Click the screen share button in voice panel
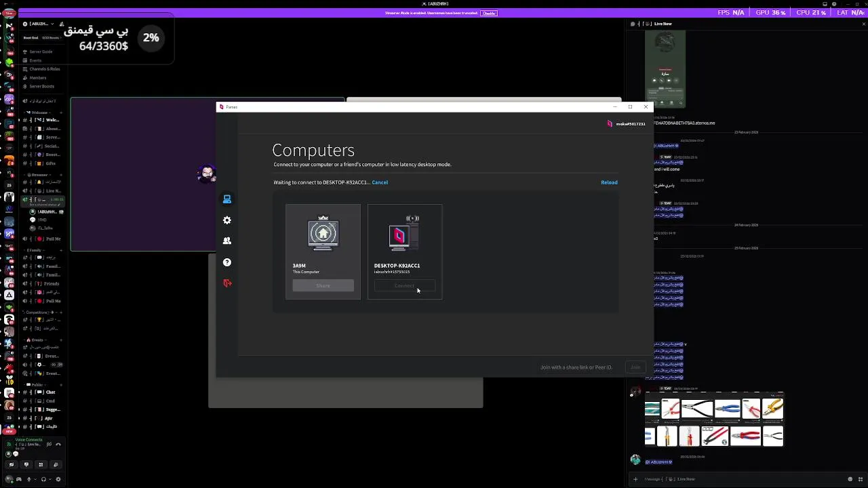This screenshot has height=488, width=868. click(x=26, y=465)
